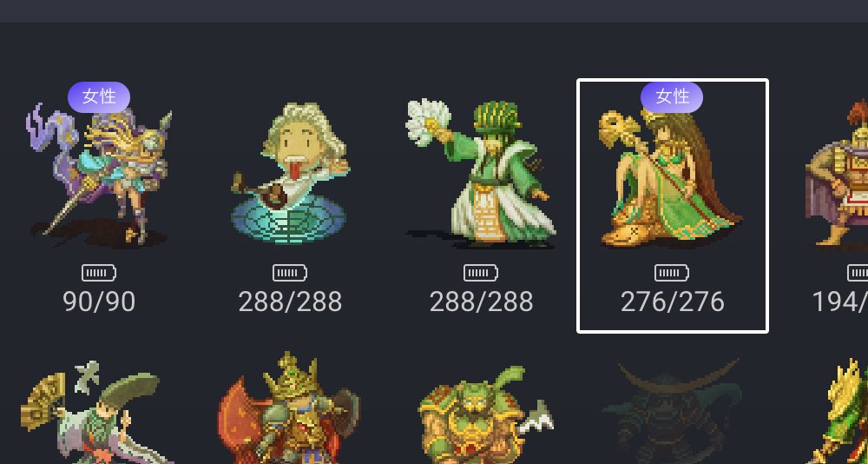The height and width of the screenshot is (464, 868).
Task: Pick the golden spiky character at bottom right
Action: coord(840,410)
